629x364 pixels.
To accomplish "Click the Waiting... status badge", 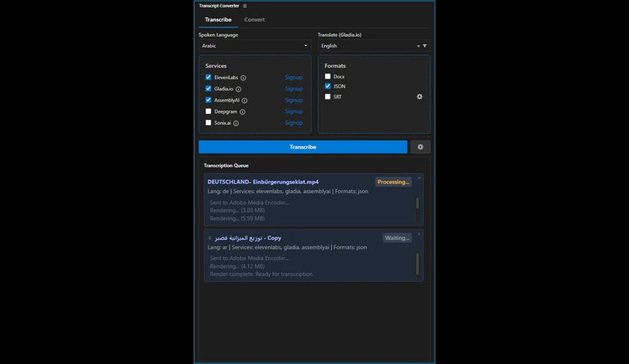I will click(397, 238).
